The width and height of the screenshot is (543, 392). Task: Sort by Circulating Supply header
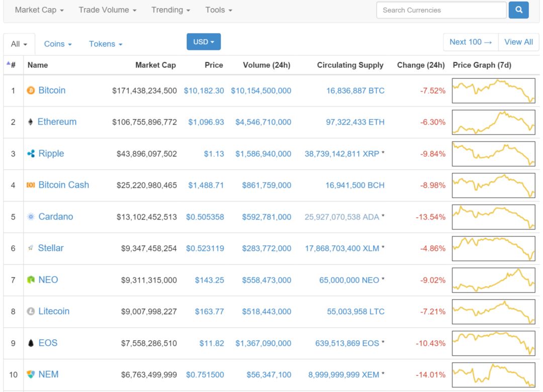pos(350,65)
